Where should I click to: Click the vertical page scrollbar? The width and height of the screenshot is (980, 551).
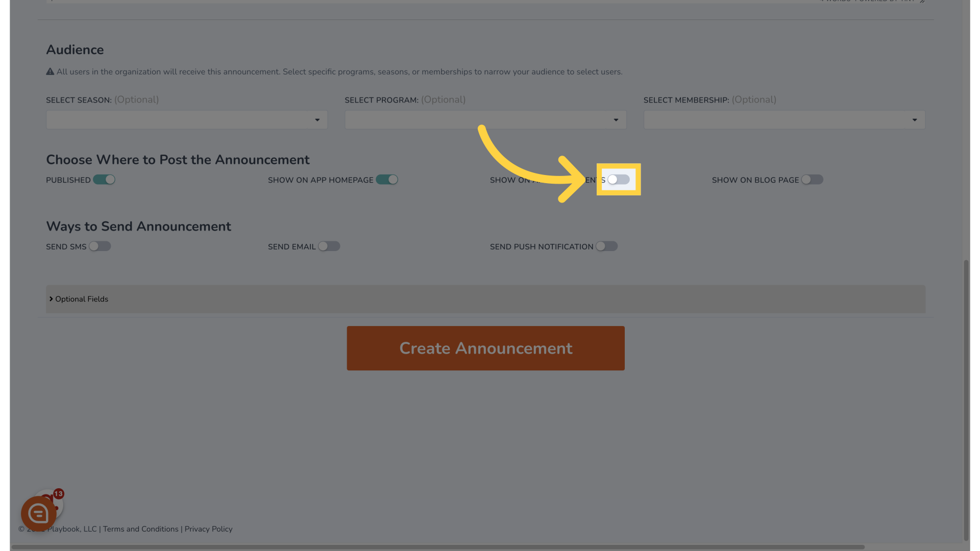point(966,400)
